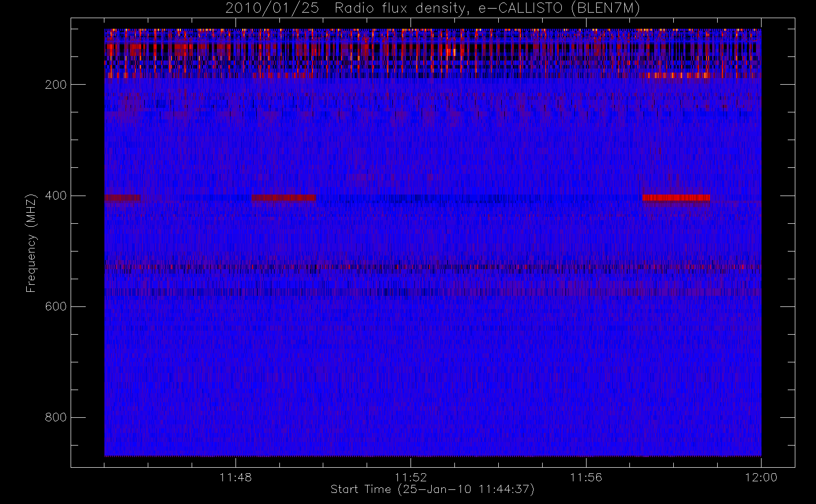
Task: Click the 'Start Time (25-Jan-10 11:44:37)' label
Action: [x=432, y=489]
